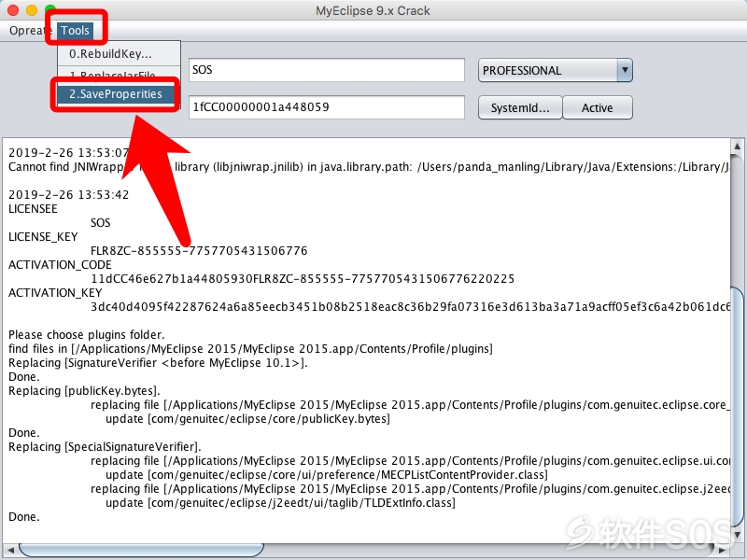Click the horizontal scrollbar thumb
This screenshot has height=560, width=747.
coord(141,550)
